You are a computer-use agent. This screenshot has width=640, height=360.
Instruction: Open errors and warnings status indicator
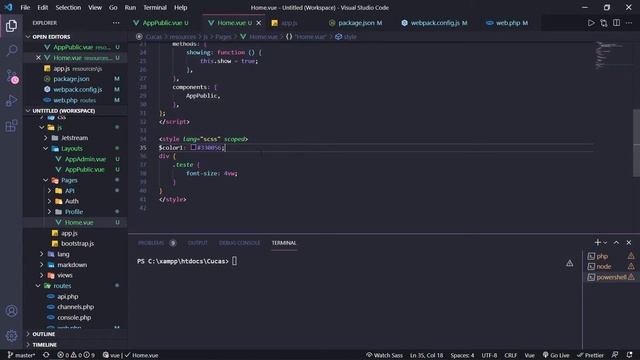click(x=76, y=355)
